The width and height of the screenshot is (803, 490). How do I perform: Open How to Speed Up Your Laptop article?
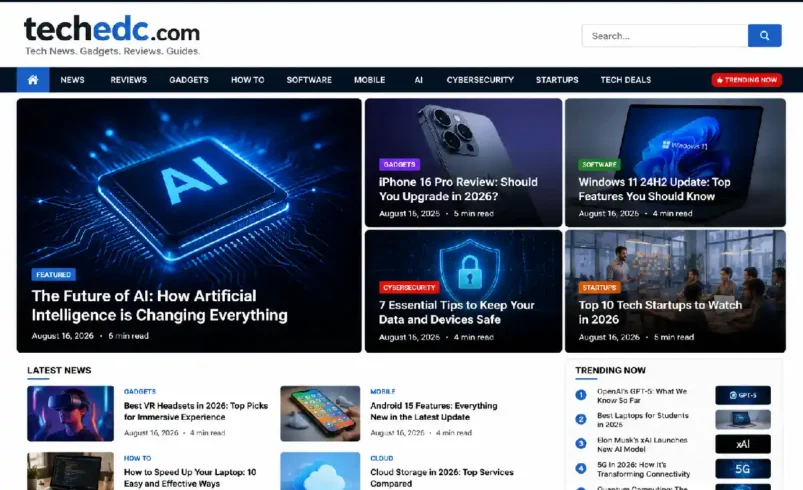(190, 478)
